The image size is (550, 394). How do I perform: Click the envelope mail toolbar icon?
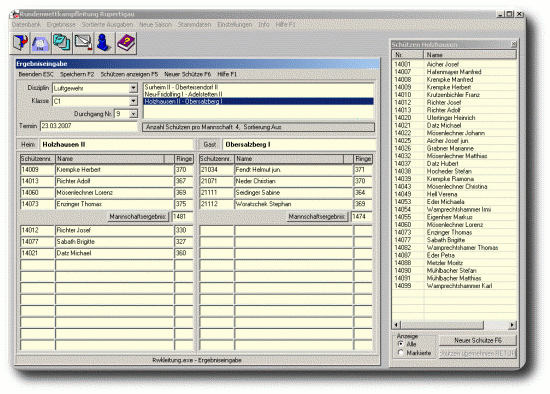pyautogui.click(x=83, y=43)
